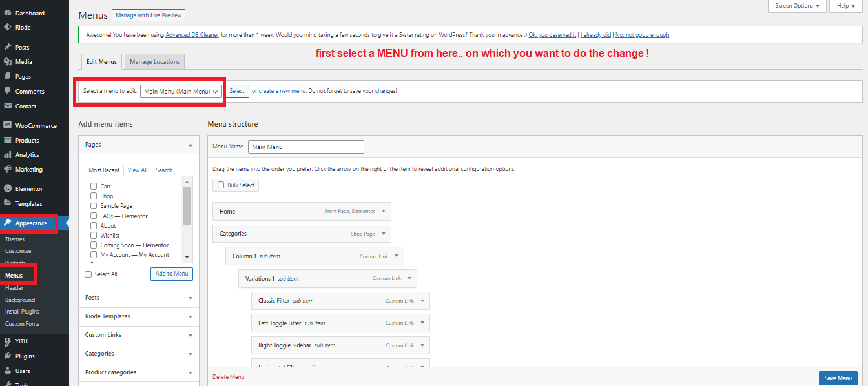Enable the Select All checkbox
The image size is (868, 386).
(x=88, y=274)
